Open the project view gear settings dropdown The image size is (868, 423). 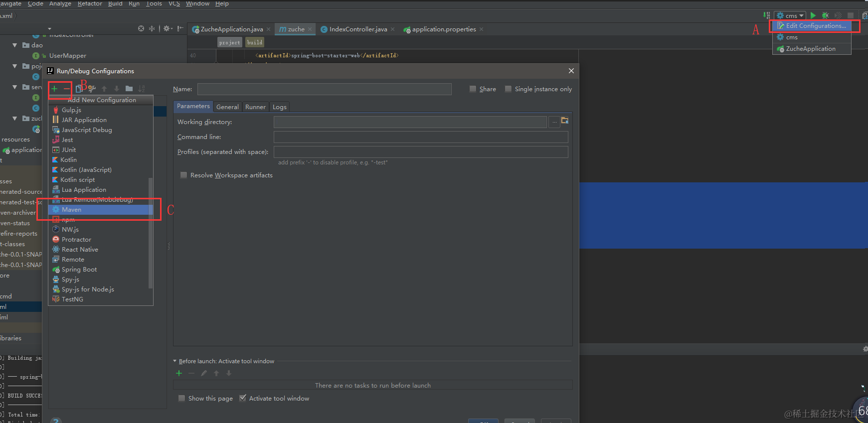[168, 28]
